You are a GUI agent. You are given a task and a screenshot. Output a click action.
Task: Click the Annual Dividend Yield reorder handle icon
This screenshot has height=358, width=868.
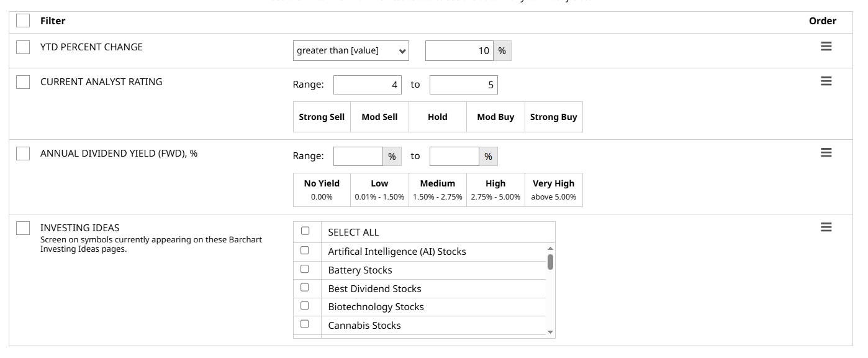[x=826, y=153]
